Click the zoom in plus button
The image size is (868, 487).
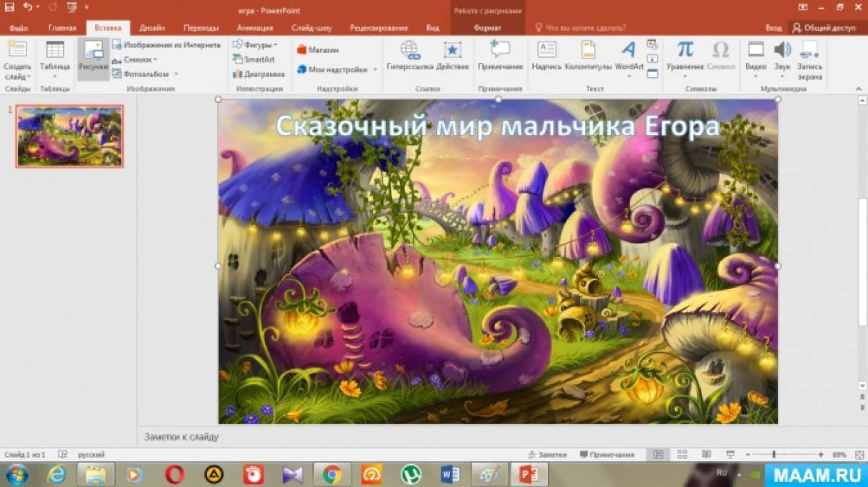coord(821,454)
